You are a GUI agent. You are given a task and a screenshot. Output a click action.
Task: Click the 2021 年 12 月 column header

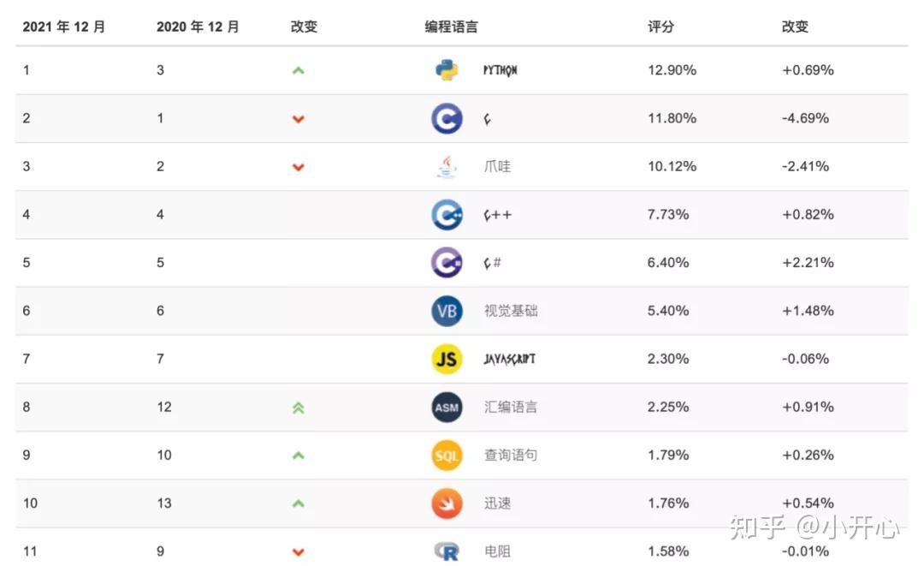point(64,27)
